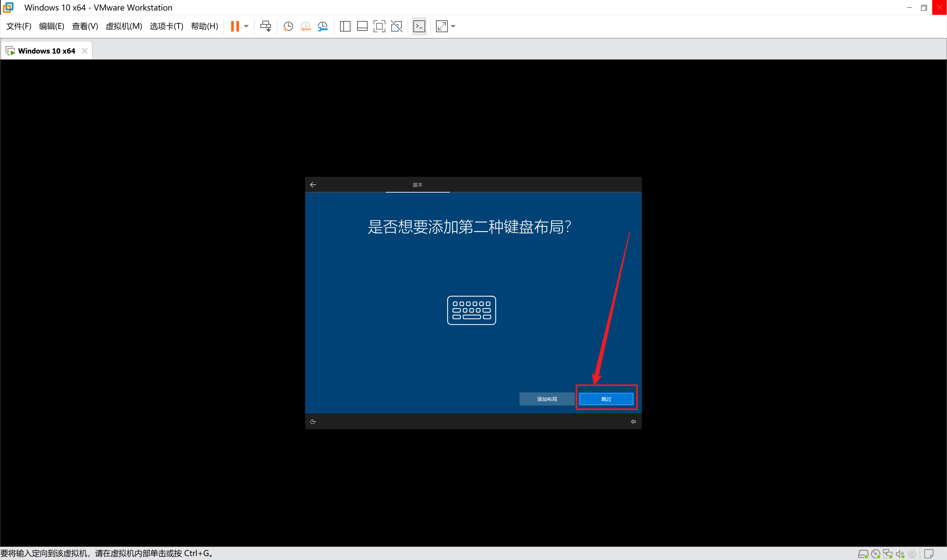Expand the stretch guest display dropdown arrow

453,26
